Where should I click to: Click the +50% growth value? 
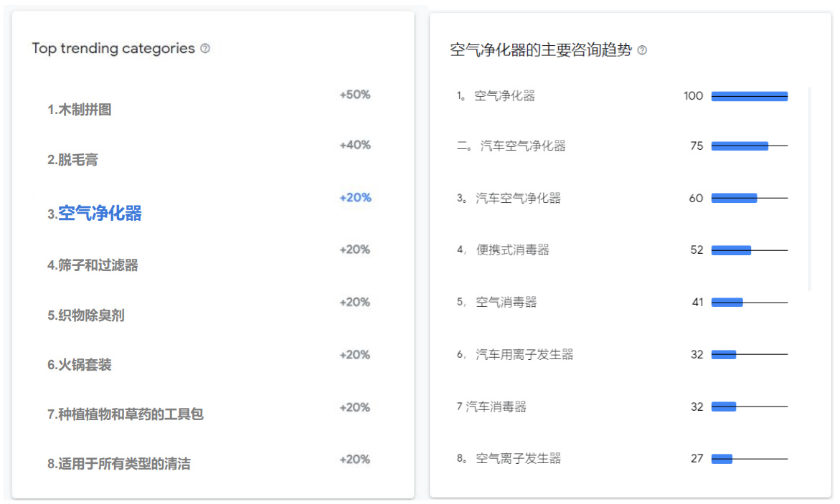[355, 95]
